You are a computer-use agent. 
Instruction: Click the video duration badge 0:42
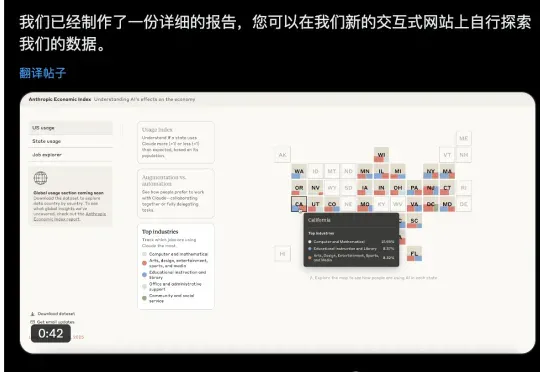(x=51, y=333)
